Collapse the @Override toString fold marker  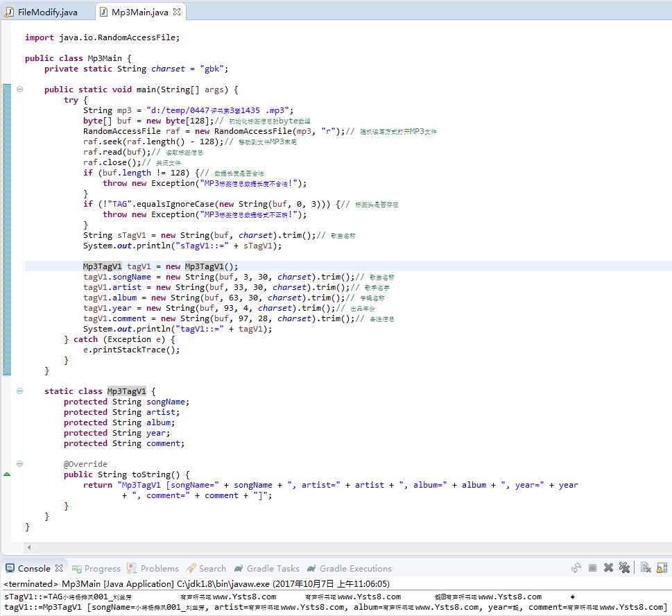tap(19, 464)
